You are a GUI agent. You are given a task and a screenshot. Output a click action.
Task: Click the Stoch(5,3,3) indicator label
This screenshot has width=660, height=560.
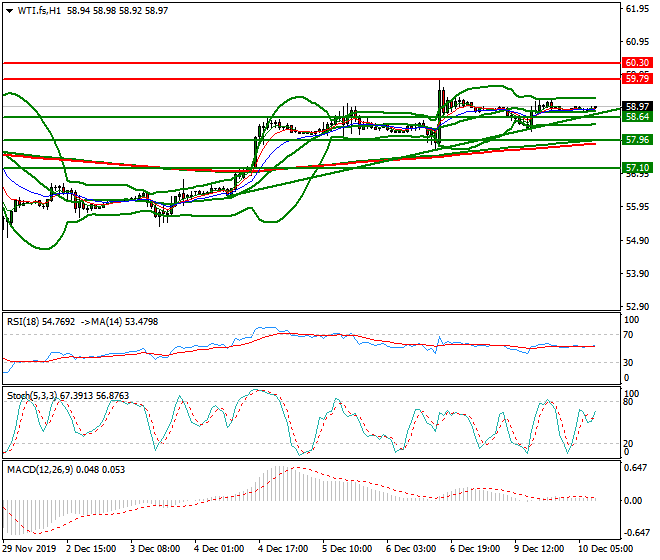click(33, 394)
